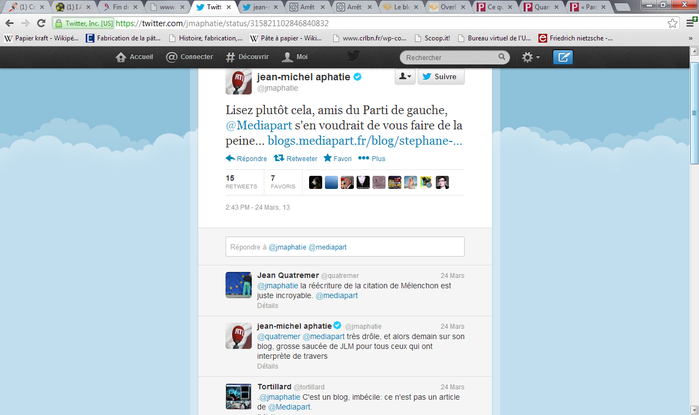699x415 pixels.
Task: Click first retweeter avatar thumbnail
Action: coord(315,182)
